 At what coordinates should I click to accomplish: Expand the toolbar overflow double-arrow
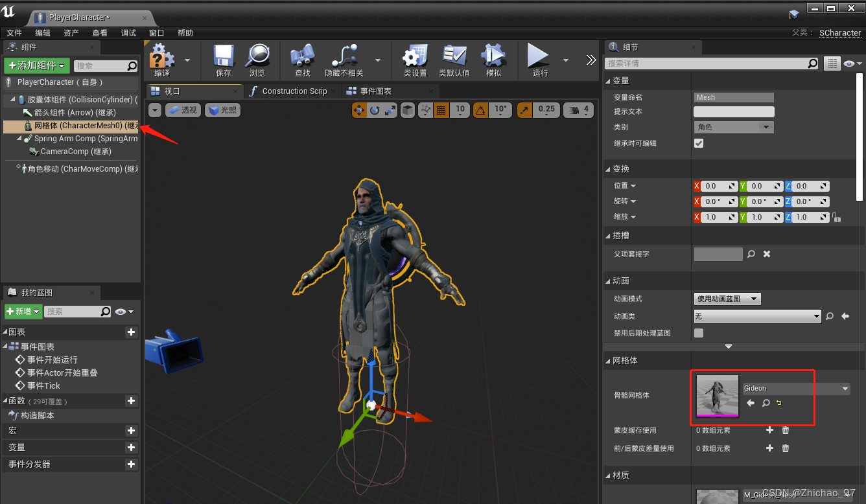tap(591, 60)
